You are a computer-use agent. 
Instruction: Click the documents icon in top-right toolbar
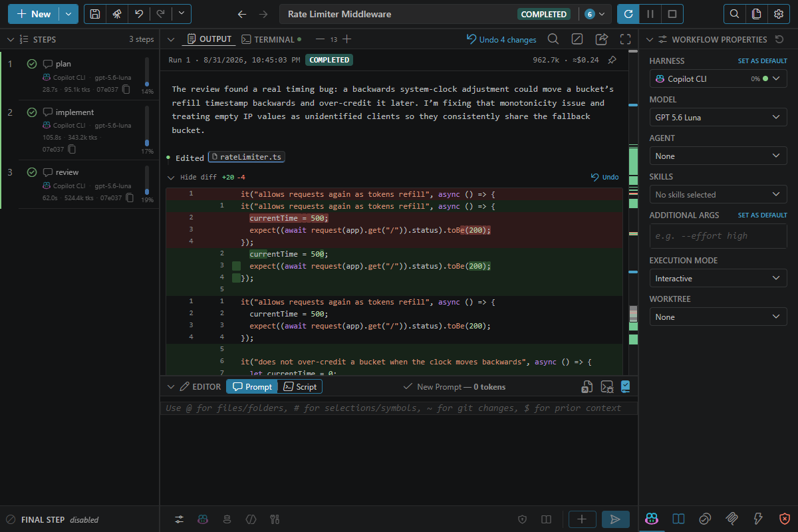pos(756,14)
